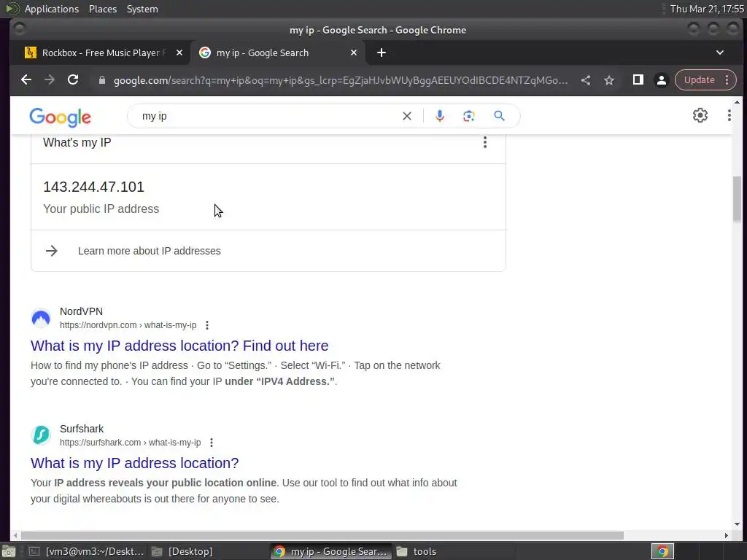The image size is (747, 560).
Task: Open Surfshark What is my IP address location?
Action: click(x=135, y=463)
